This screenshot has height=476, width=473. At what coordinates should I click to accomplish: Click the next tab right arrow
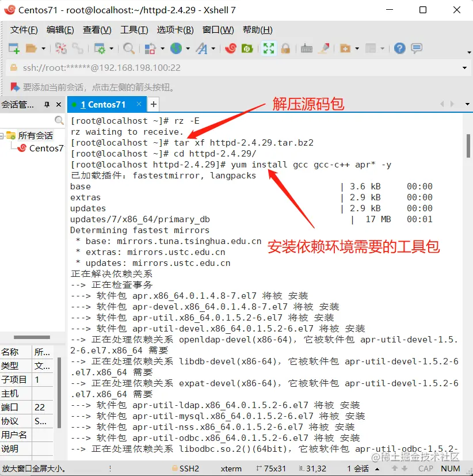point(452,104)
